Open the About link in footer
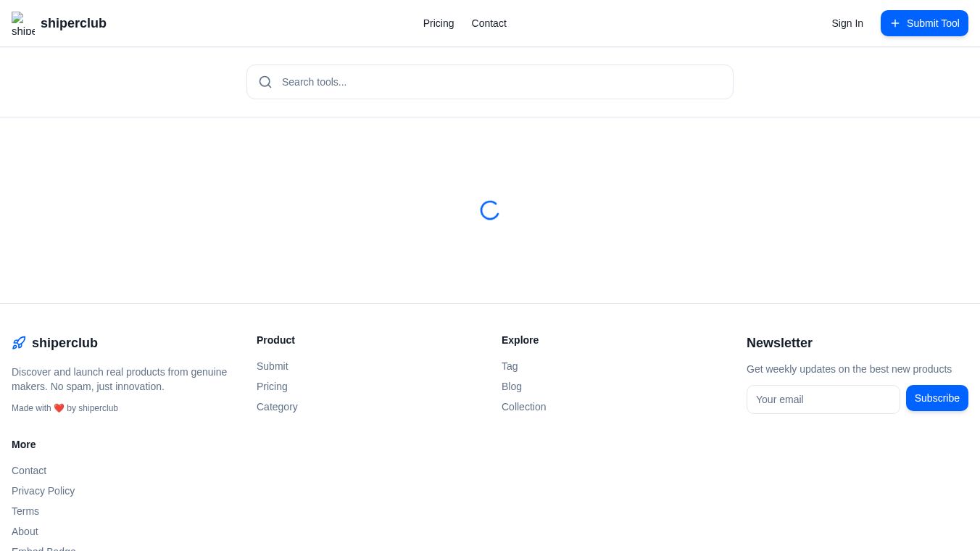 (25, 531)
